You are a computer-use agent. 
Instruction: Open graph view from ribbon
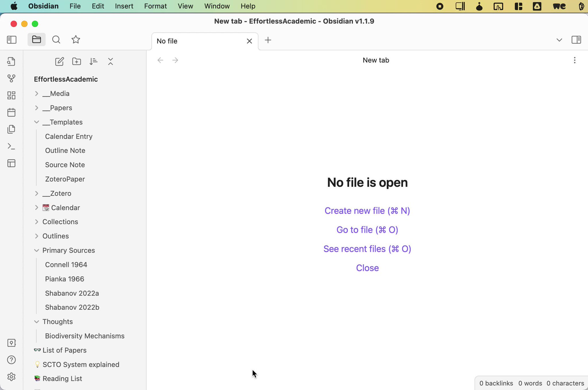point(11,78)
